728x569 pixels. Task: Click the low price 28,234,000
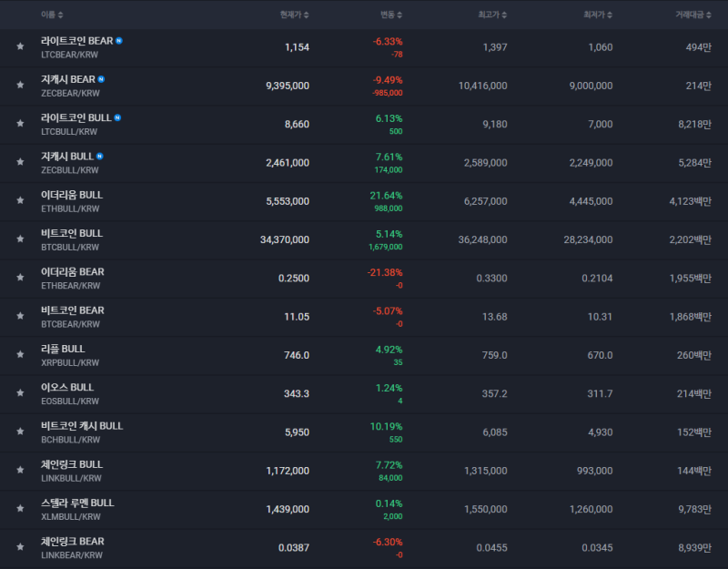(x=588, y=239)
